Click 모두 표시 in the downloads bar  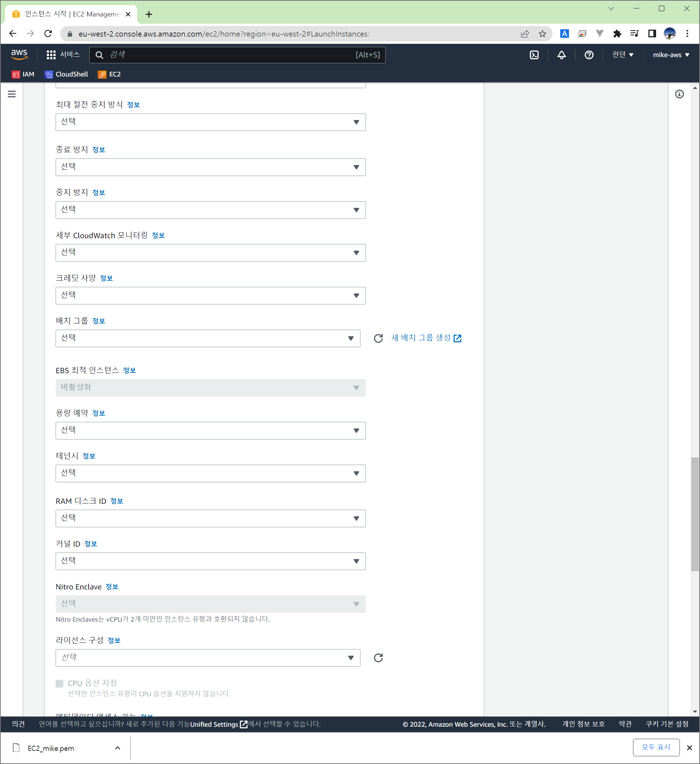pyautogui.click(x=656, y=747)
